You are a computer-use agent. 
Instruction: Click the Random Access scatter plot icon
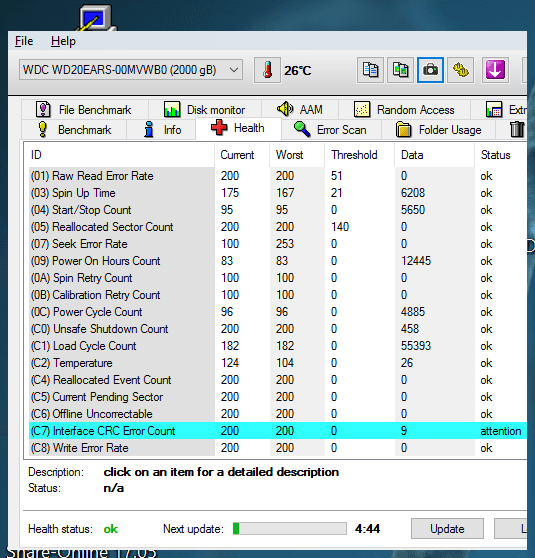tap(362, 109)
